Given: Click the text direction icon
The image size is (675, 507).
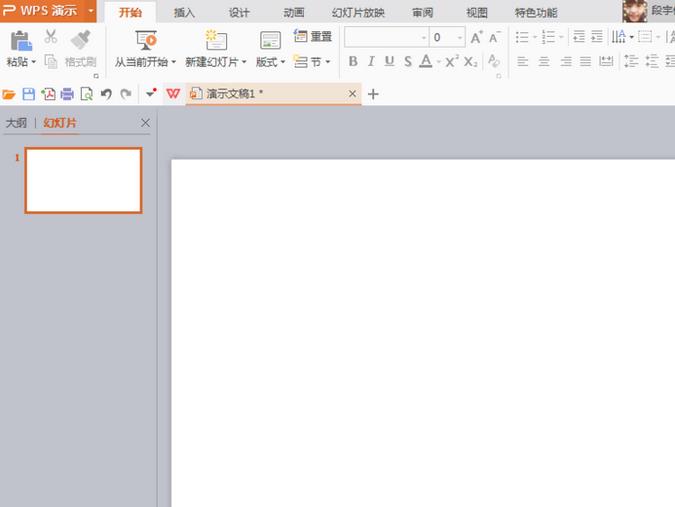Looking at the screenshot, I should point(619,37).
